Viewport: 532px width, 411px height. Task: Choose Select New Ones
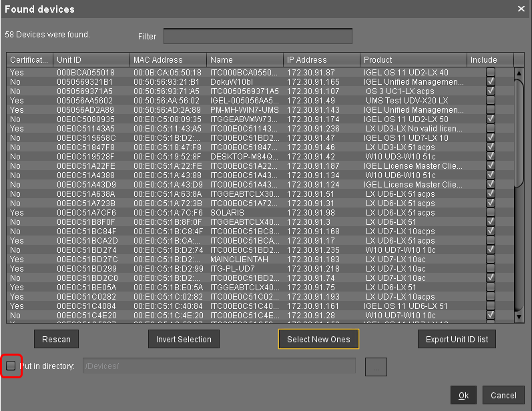coord(318,339)
